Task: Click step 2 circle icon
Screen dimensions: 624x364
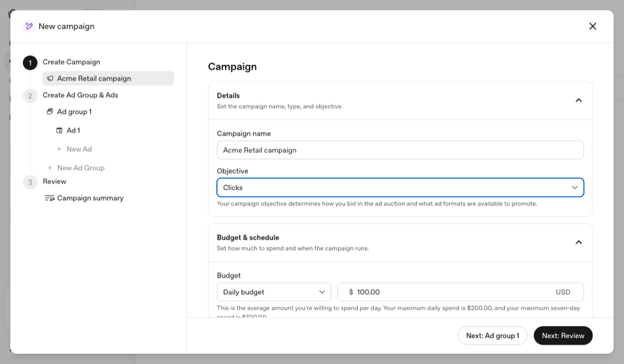Action: (30, 96)
